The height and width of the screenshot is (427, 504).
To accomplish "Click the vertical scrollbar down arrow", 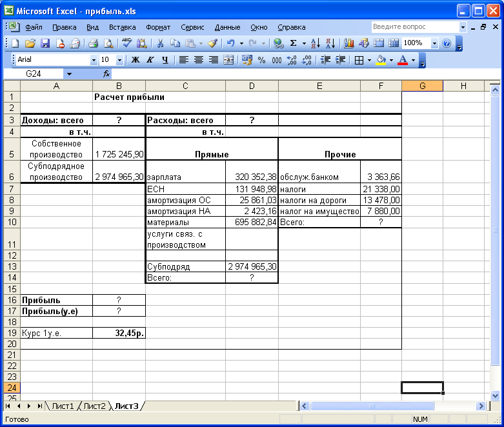I will (495, 396).
